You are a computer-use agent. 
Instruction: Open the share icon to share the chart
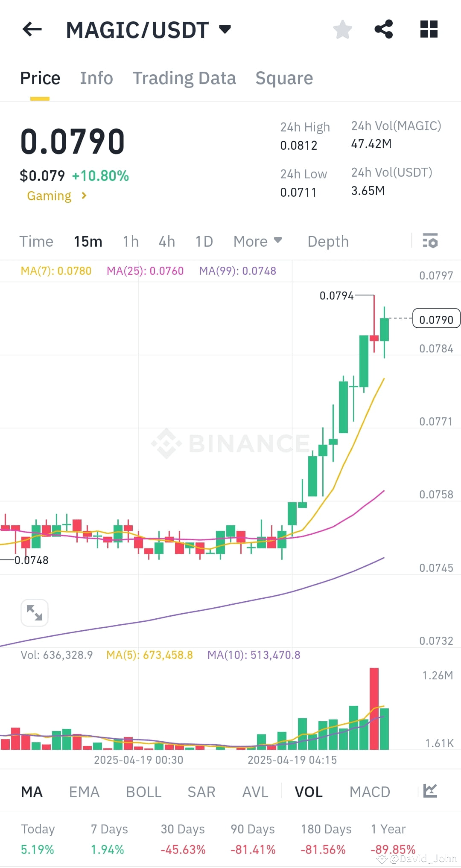[x=384, y=29]
